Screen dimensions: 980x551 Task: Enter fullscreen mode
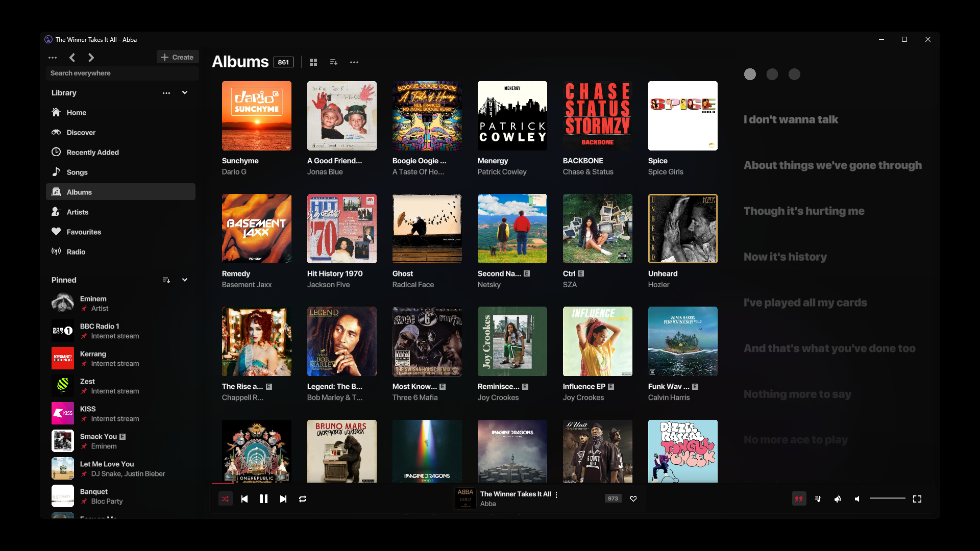(x=917, y=499)
